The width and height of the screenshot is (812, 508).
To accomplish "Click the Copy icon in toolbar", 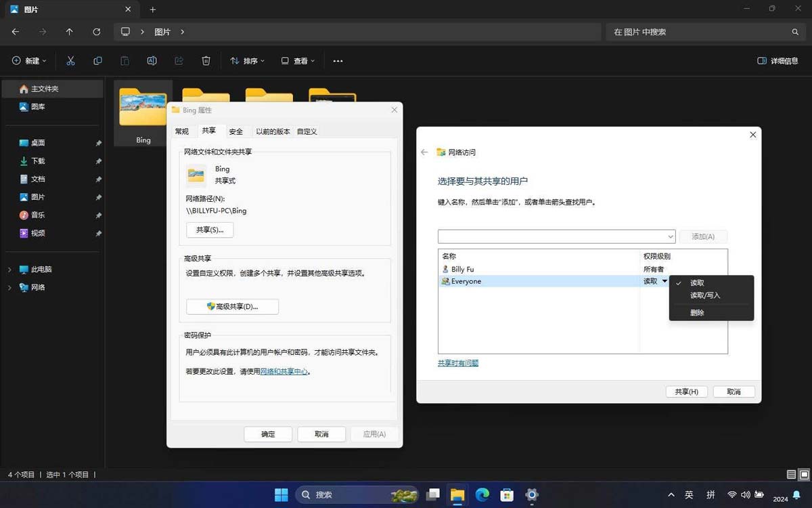I will (x=97, y=61).
